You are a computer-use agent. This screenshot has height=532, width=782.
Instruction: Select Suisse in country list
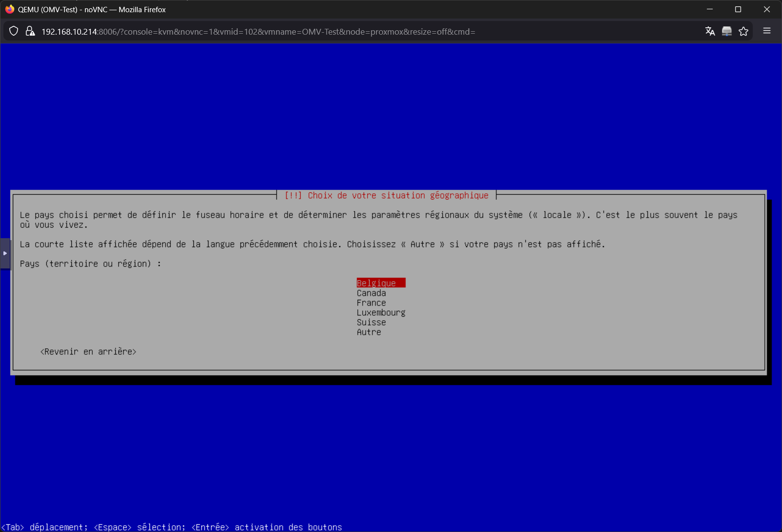(371, 322)
